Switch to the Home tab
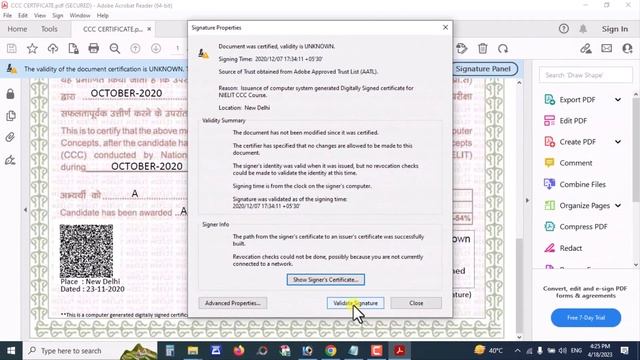This screenshot has height=360, width=640. click(x=17, y=29)
